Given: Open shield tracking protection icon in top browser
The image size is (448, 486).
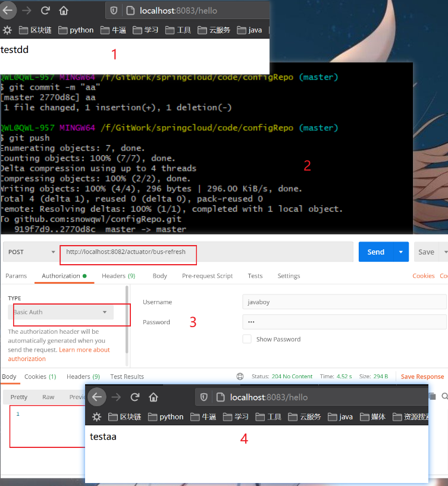Looking at the screenshot, I should (x=114, y=11).
